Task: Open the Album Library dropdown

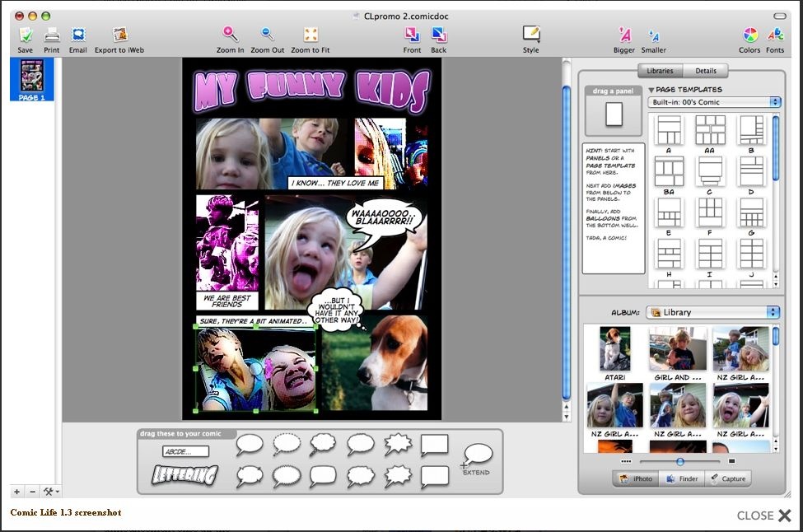Action: [x=713, y=312]
